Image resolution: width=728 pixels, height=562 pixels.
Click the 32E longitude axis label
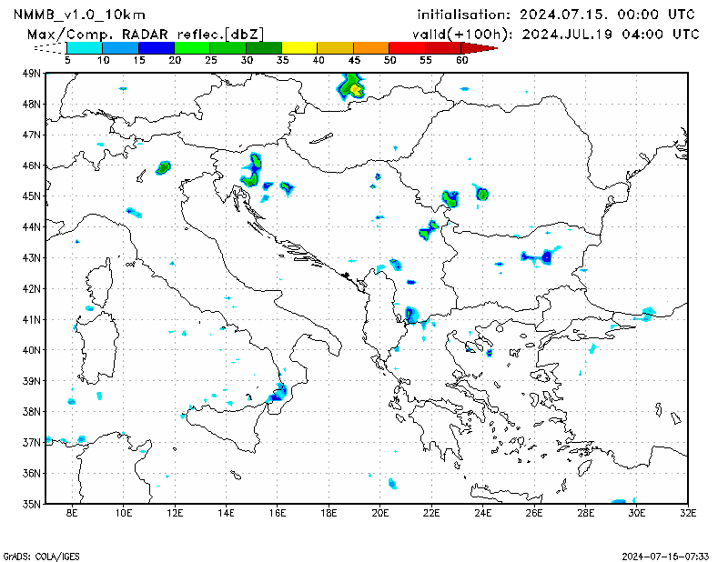click(x=690, y=515)
